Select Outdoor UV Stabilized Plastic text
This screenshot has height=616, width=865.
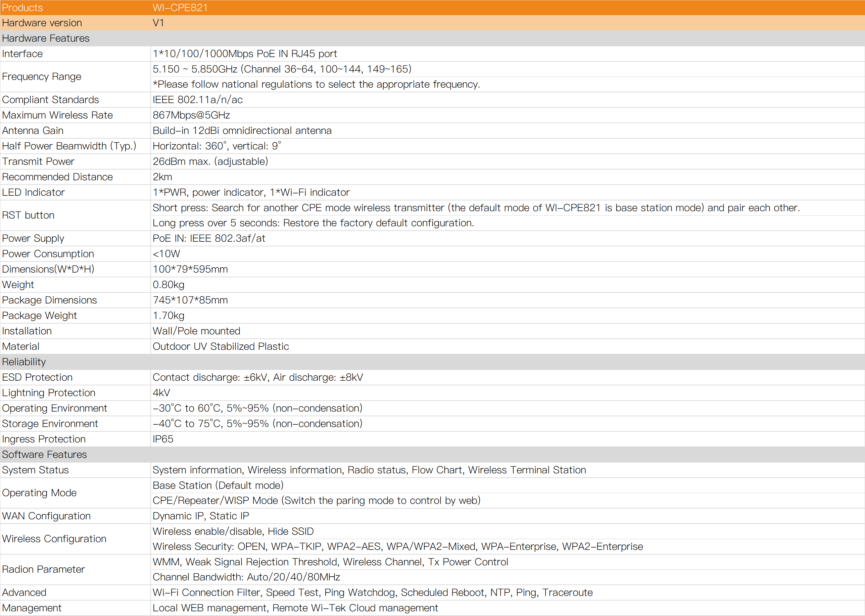(x=221, y=347)
